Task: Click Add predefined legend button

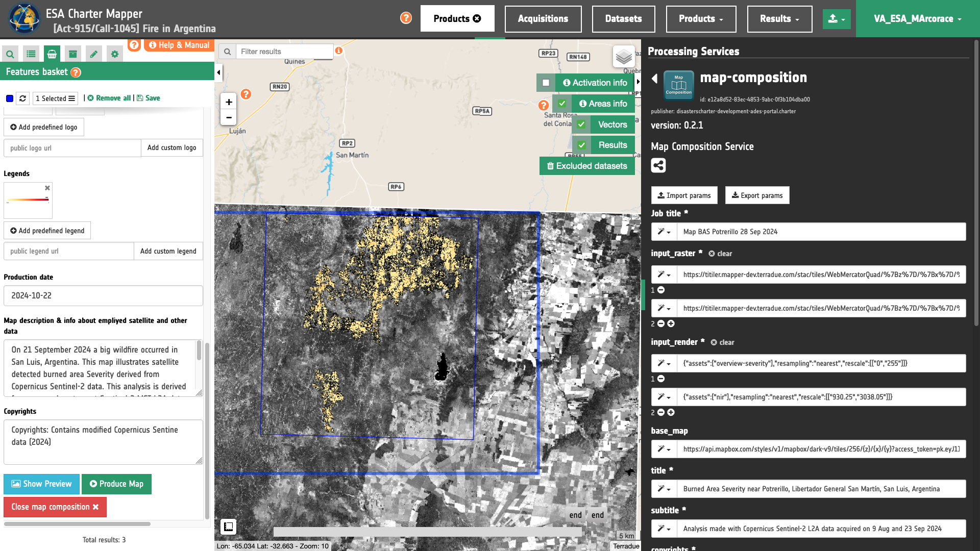Action: pyautogui.click(x=47, y=231)
